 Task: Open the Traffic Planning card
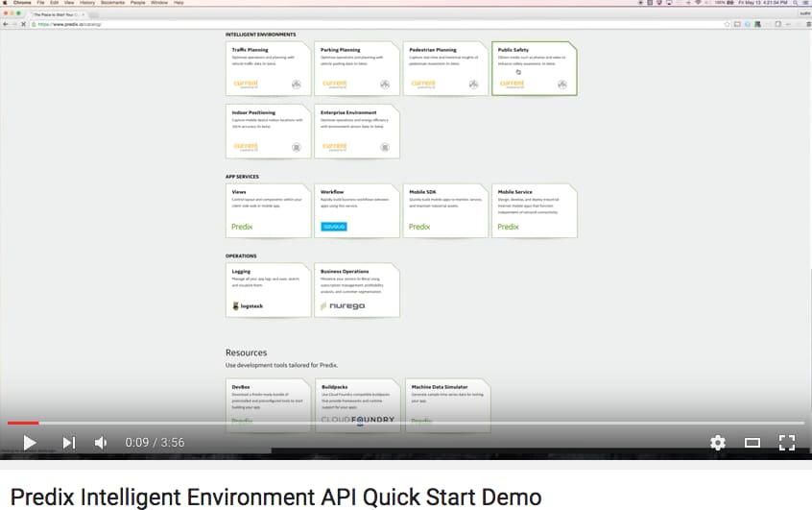coord(268,68)
